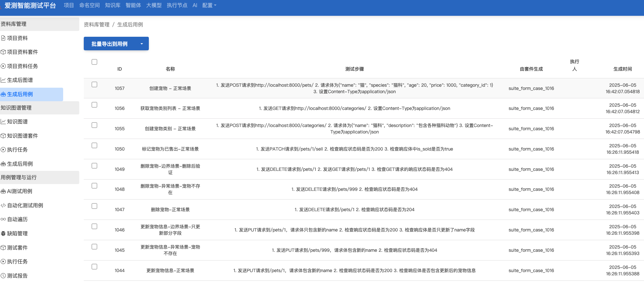
Task: Collapse the 用例管理与运行 sidebar section
Action: (x=39, y=177)
